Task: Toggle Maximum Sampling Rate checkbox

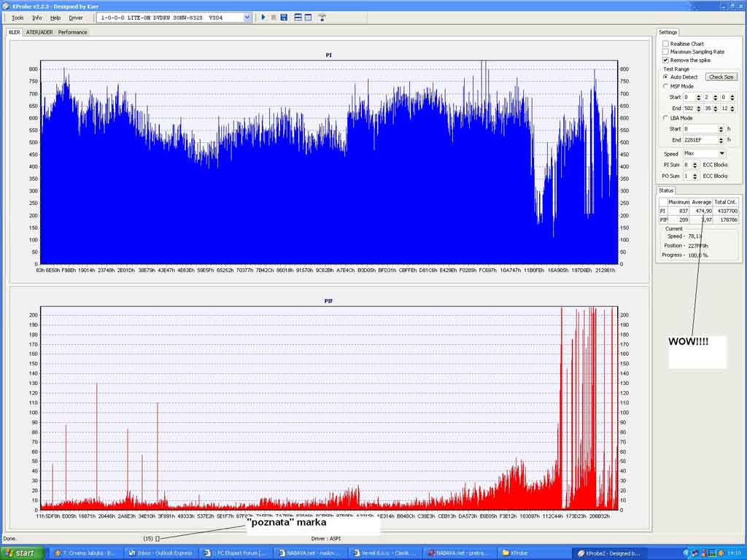Action: pyautogui.click(x=665, y=52)
